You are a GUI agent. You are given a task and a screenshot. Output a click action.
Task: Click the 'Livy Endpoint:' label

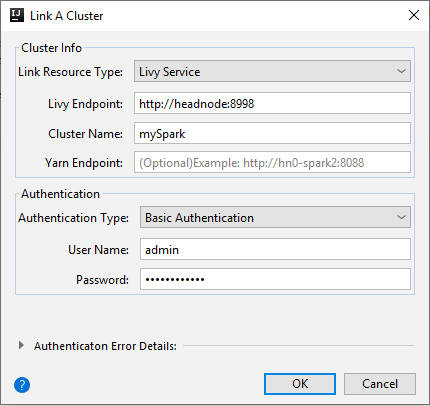85,104
